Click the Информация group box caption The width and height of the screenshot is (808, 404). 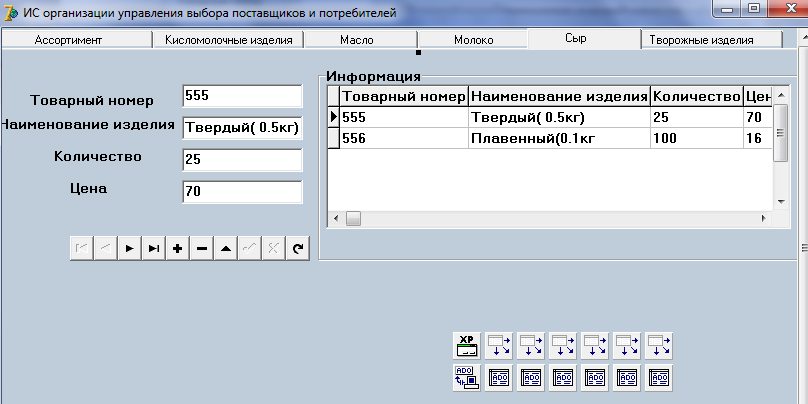click(374, 77)
